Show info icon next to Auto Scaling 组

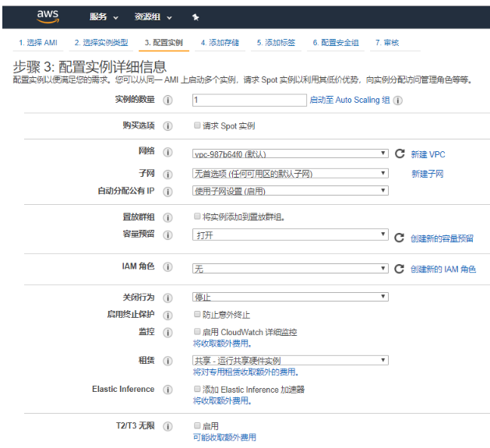(397, 101)
